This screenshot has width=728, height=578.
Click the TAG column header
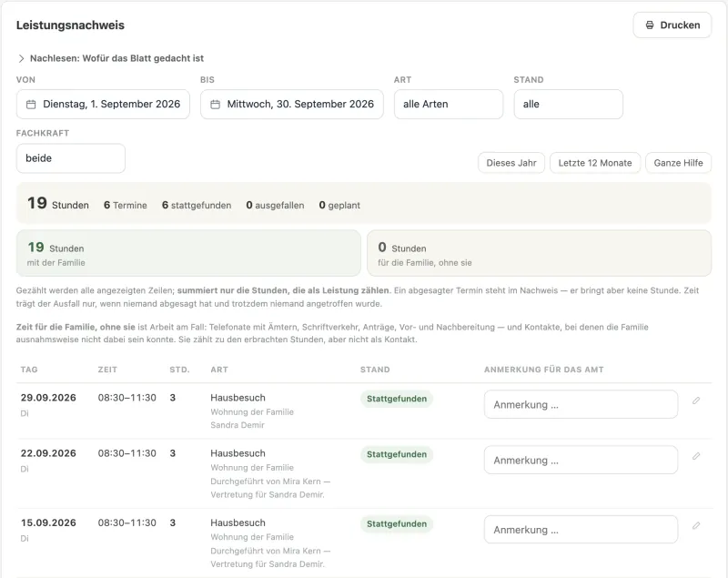pos(29,370)
